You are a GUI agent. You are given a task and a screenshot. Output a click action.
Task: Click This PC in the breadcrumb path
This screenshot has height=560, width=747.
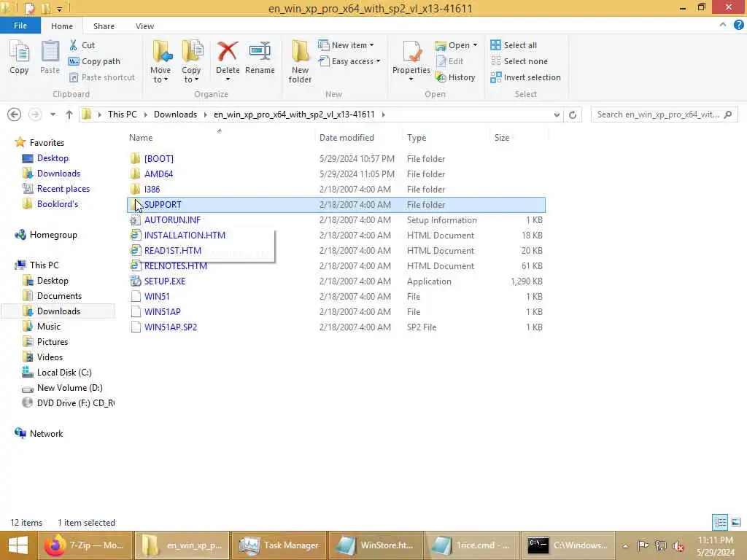[x=122, y=114]
